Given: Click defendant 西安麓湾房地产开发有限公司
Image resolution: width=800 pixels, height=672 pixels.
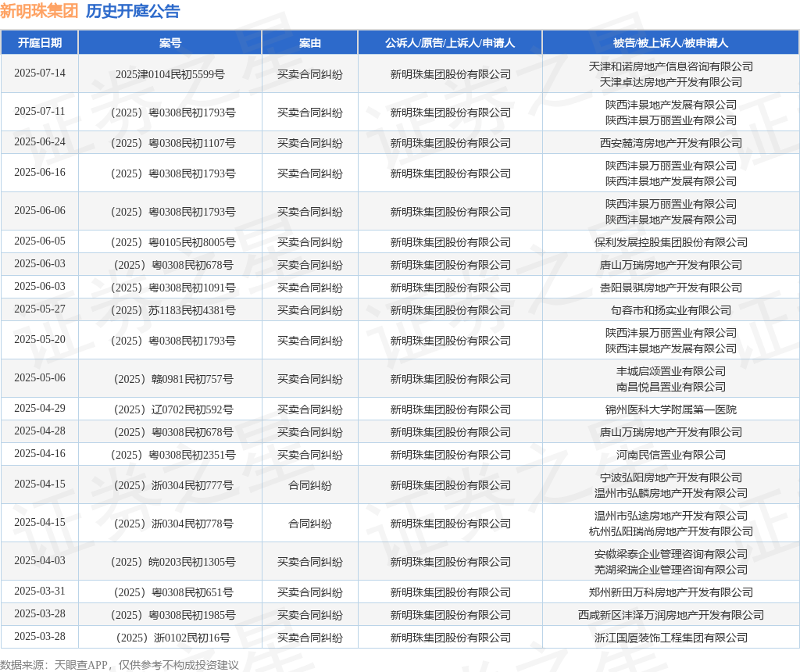Looking at the screenshot, I should click(670, 143).
